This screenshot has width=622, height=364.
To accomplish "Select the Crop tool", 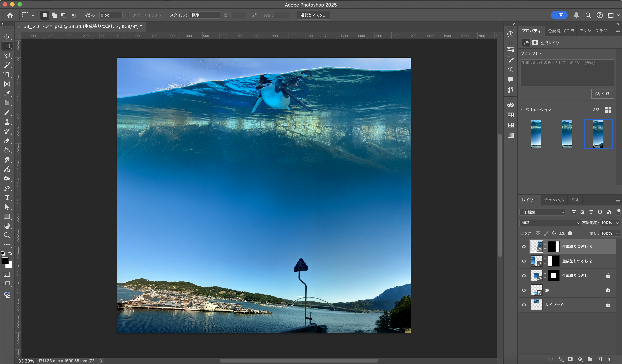I will tap(7, 75).
